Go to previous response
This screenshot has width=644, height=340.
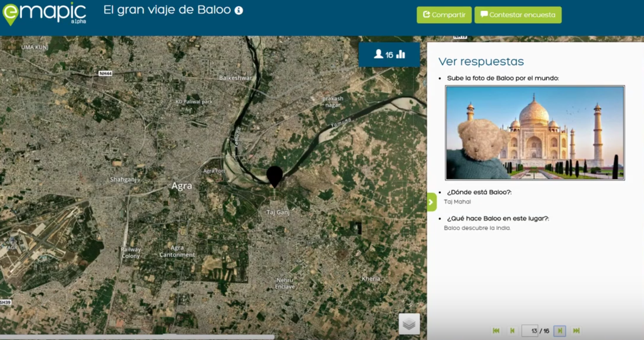tap(512, 331)
